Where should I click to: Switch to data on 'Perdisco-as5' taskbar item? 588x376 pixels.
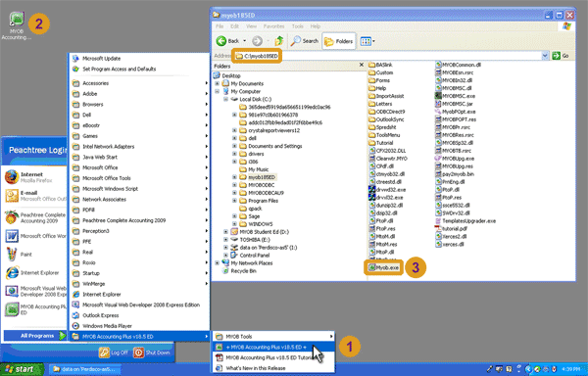pyautogui.click(x=86, y=369)
